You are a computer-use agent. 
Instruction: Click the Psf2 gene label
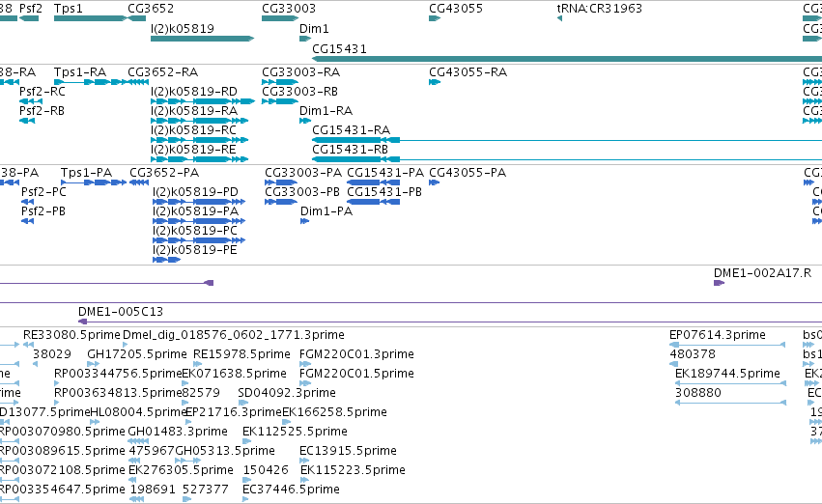[x=30, y=9]
